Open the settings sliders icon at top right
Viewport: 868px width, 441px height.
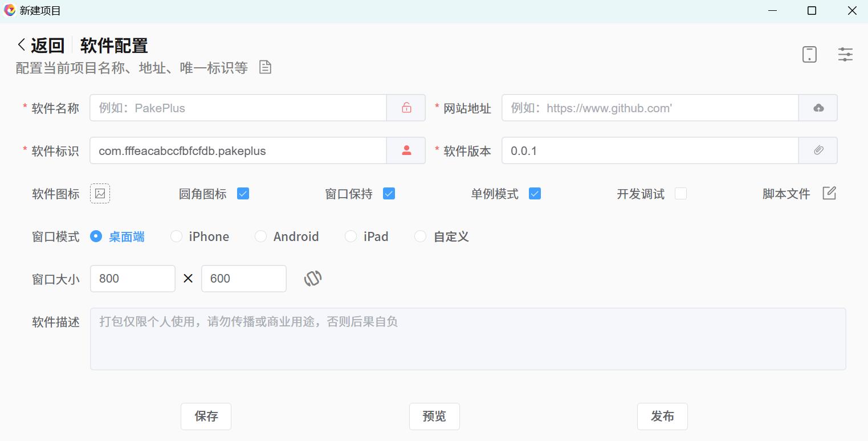(845, 54)
